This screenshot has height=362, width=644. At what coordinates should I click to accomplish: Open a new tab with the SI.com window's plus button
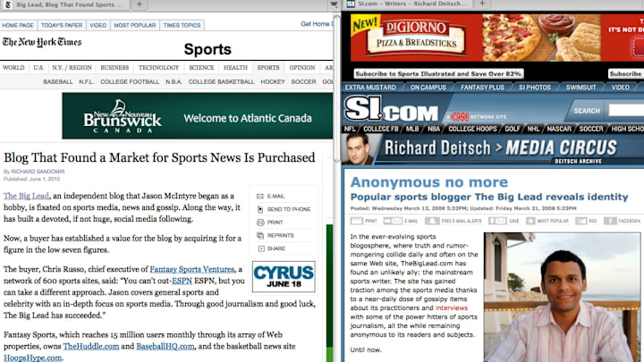482,4
